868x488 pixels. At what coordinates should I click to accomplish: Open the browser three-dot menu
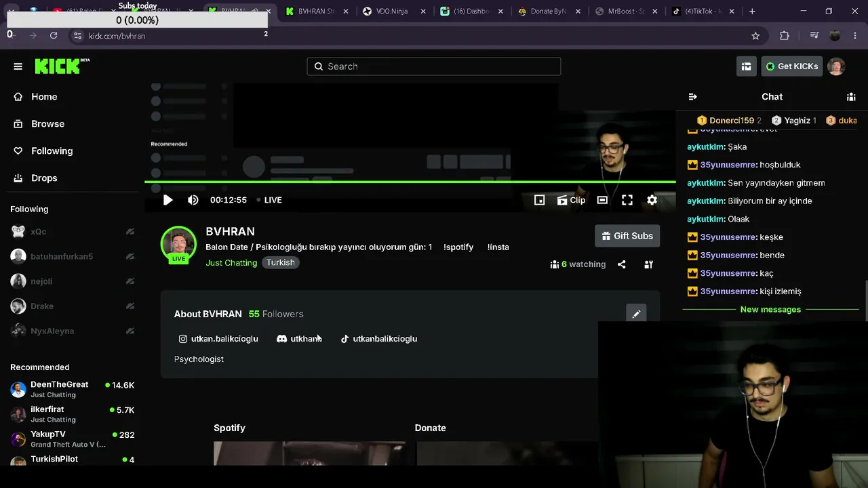[855, 36]
